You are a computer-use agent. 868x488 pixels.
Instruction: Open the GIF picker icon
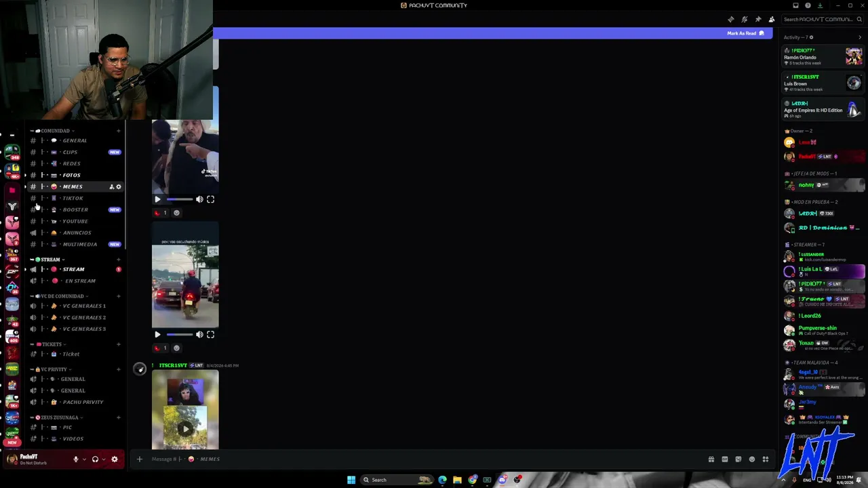(724, 459)
